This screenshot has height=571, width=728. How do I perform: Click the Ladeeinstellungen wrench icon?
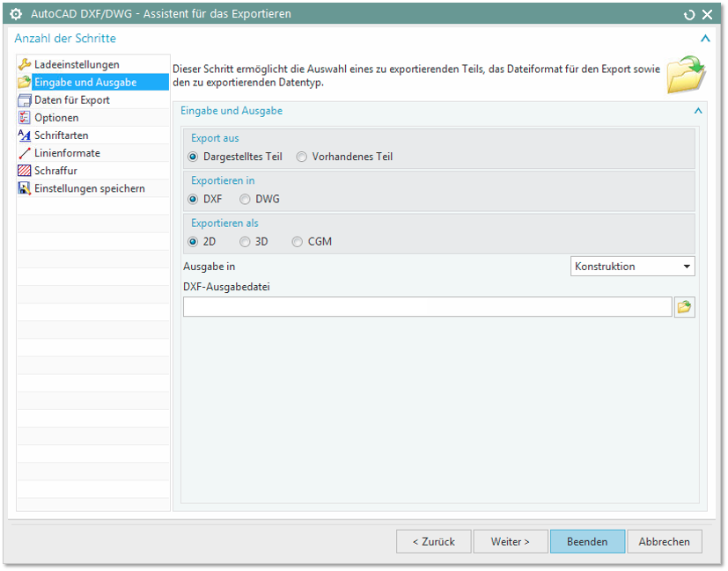(x=25, y=64)
